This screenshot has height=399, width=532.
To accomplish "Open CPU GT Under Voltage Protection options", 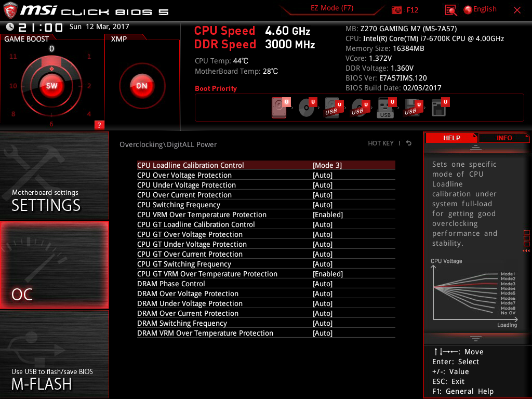I will coord(266,244).
